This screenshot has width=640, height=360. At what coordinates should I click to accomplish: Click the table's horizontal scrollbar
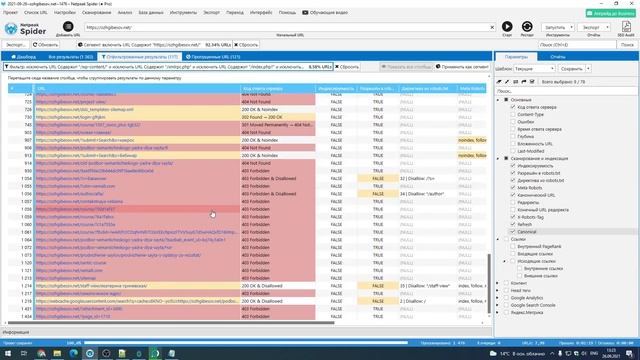pyautogui.click(x=171, y=323)
